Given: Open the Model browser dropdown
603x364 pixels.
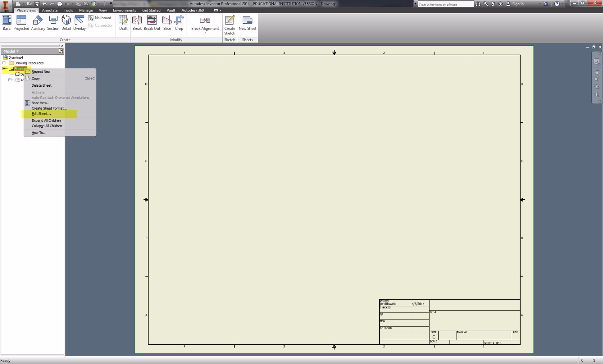Looking at the screenshot, I should click(11, 51).
